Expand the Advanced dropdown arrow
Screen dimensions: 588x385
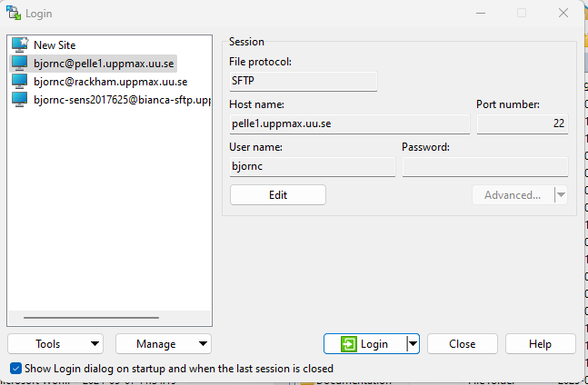tap(561, 194)
